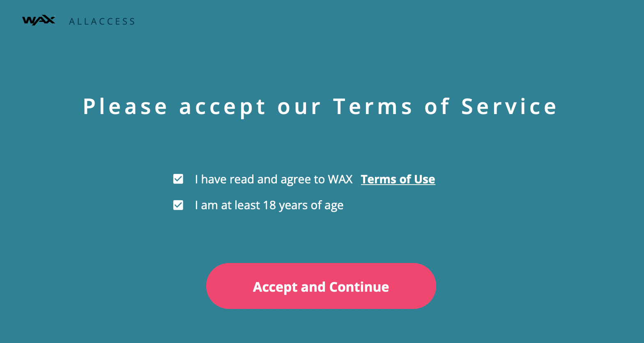Click the WAX logo icon
This screenshot has width=644, height=343.
(x=39, y=21)
